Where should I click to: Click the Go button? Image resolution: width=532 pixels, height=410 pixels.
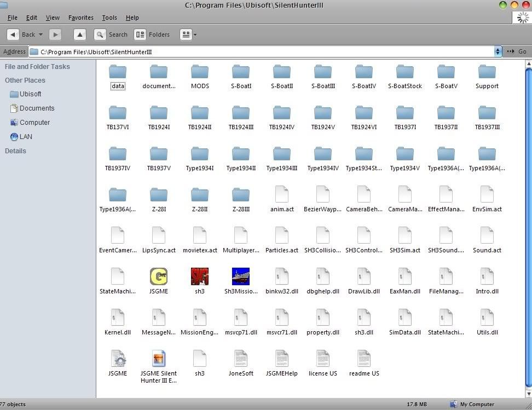click(517, 51)
